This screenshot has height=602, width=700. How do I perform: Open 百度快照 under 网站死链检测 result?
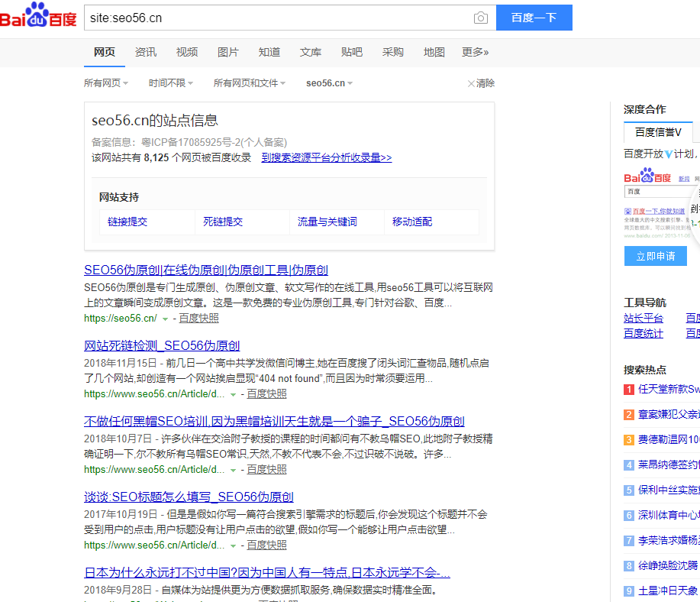point(266,393)
